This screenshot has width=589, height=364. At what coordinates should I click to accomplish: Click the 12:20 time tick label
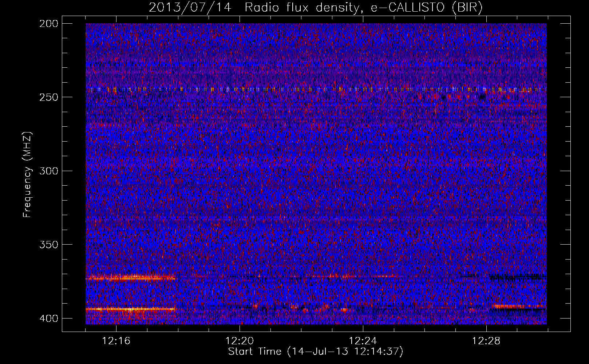point(240,341)
